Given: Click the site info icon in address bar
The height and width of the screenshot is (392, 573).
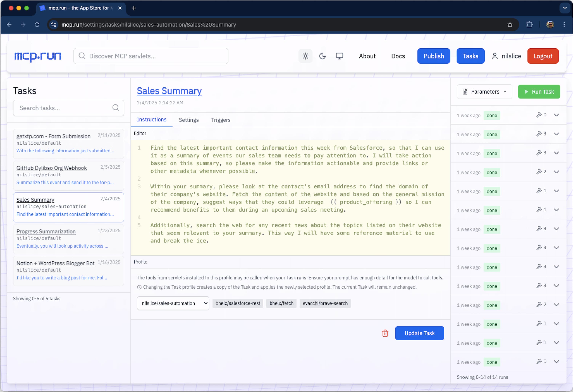Looking at the screenshot, I should tap(54, 25).
